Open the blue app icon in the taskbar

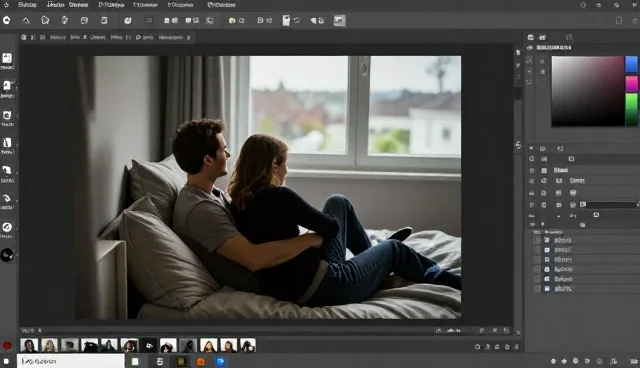(x=220, y=361)
